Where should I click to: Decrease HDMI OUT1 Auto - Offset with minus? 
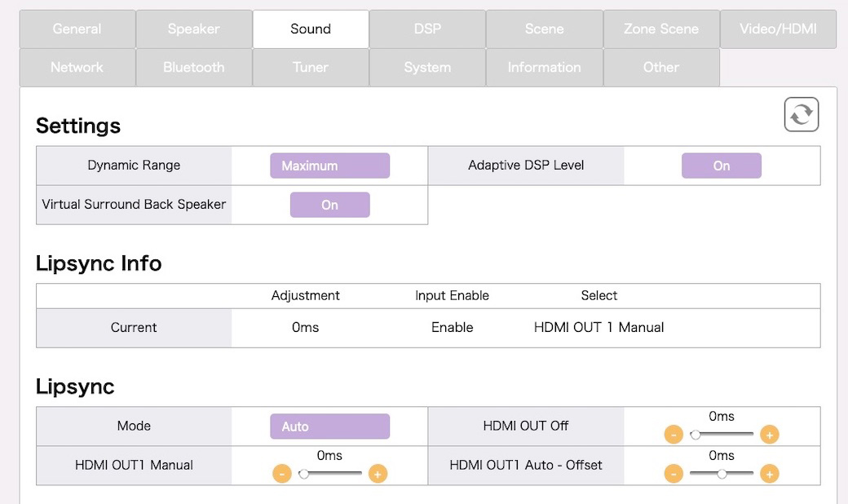674,474
